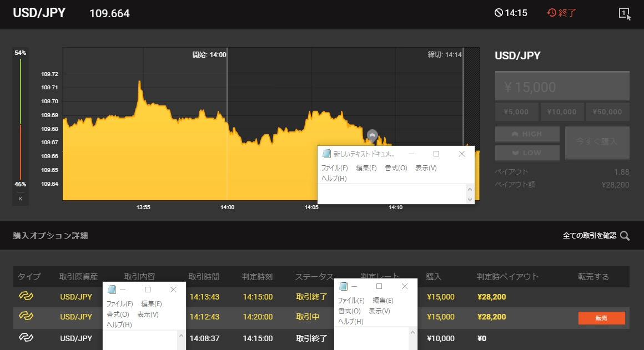Click the magnifier icon beside 全ての取引を確認
This screenshot has width=644, height=350.
(x=625, y=236)
